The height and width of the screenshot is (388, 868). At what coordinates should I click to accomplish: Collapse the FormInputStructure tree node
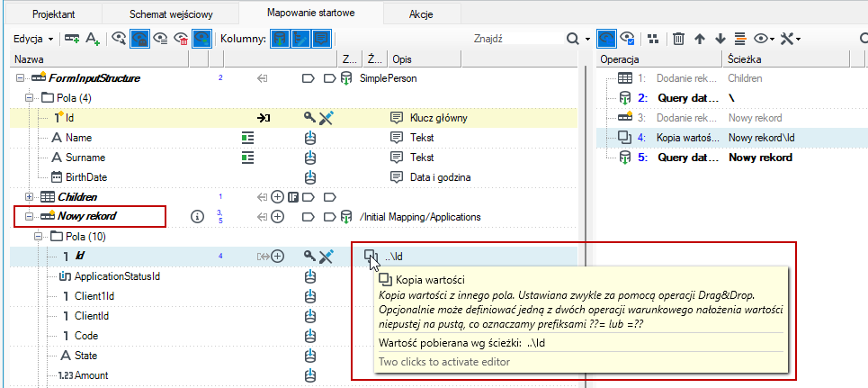pos(21,78)
